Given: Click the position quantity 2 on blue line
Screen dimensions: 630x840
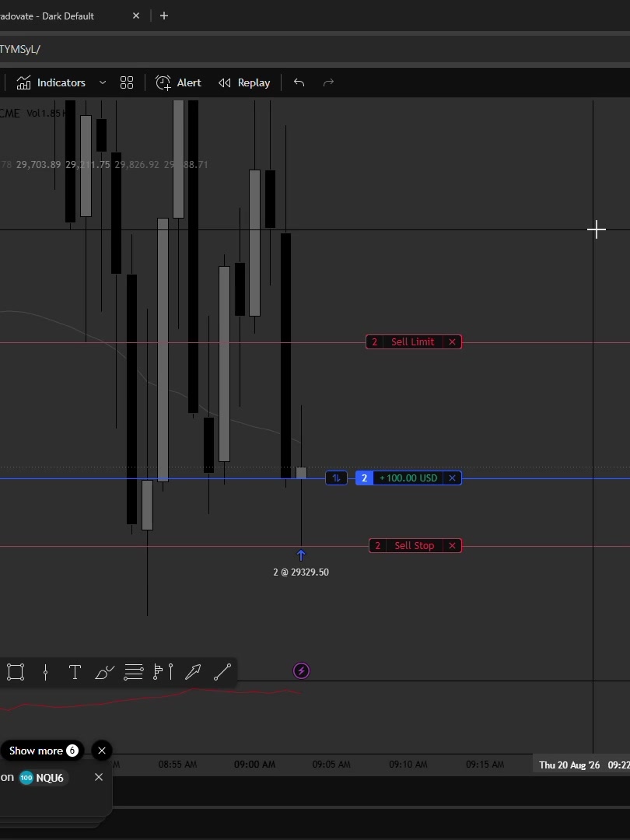Looking at the screenshot, I should point(364,478).
